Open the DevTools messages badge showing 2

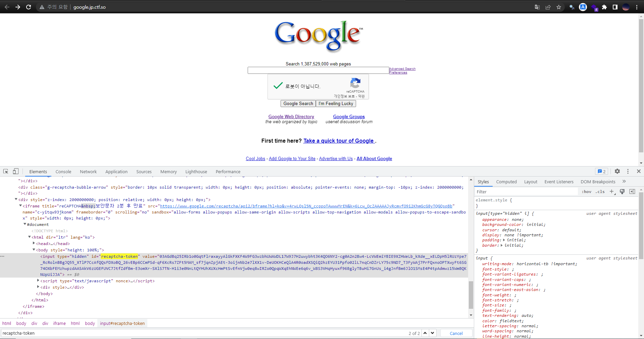point(602,171)
